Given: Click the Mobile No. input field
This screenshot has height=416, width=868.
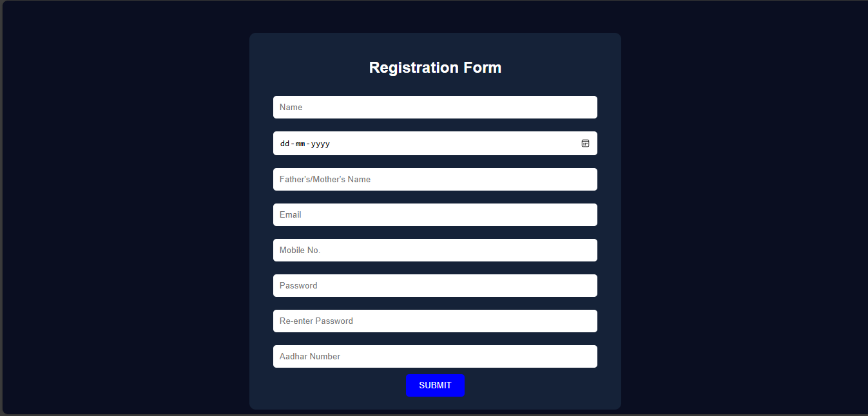Looking at the screenshot, I should (435, 250).
